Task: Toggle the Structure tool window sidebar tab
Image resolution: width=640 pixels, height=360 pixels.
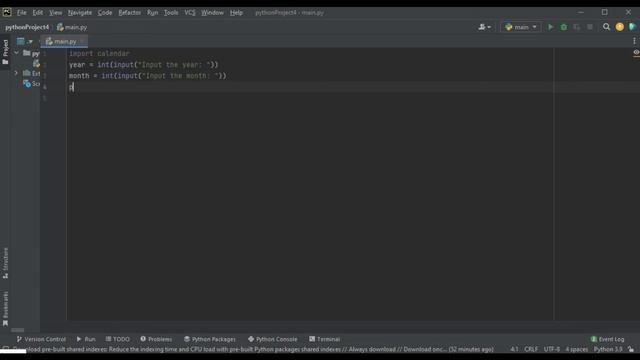Action: (5, 263)
